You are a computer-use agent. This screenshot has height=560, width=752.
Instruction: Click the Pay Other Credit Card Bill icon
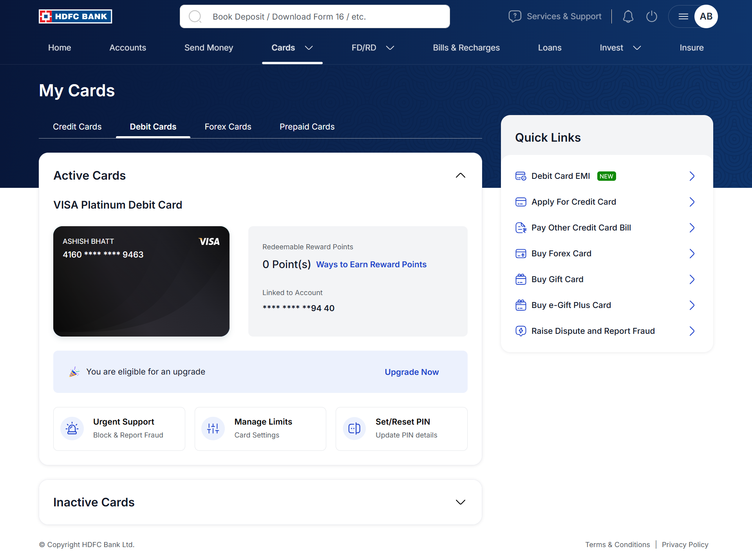tap(521, 228)
